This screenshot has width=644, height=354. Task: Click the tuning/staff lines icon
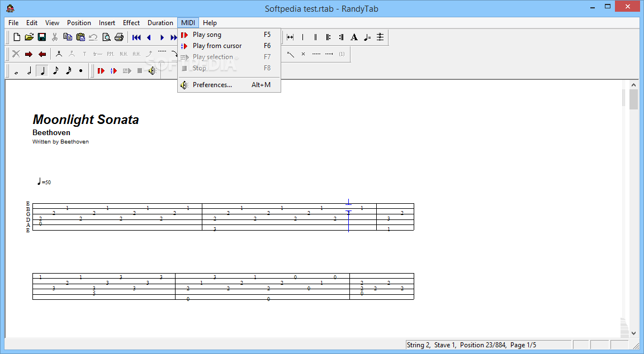(380, 37)
